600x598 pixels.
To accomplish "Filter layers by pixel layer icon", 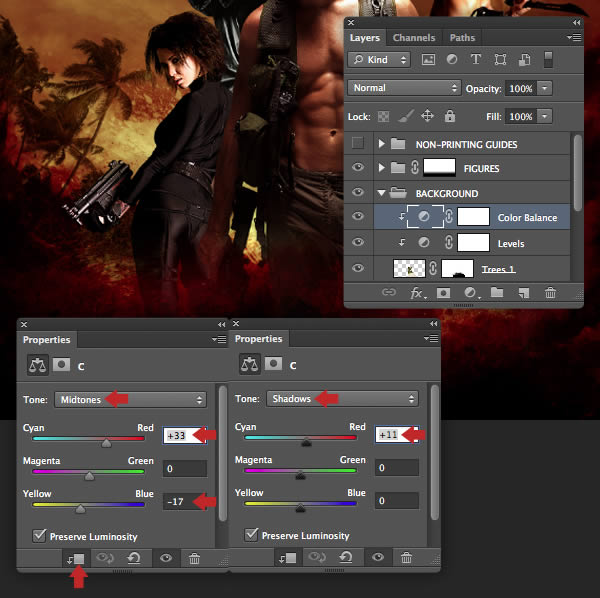I will (x=428, y=59).
